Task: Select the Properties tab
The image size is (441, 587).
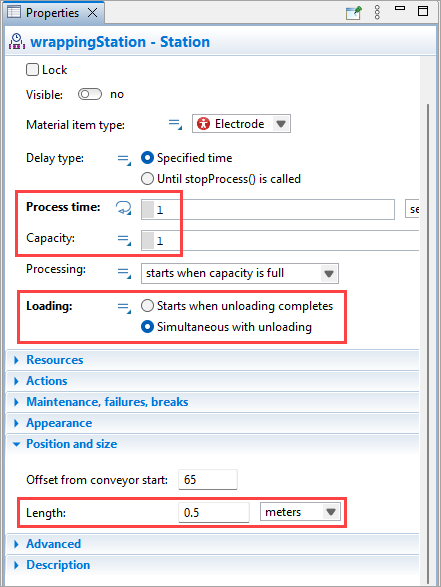Action: pyautogui.click(x=52, y=13)
